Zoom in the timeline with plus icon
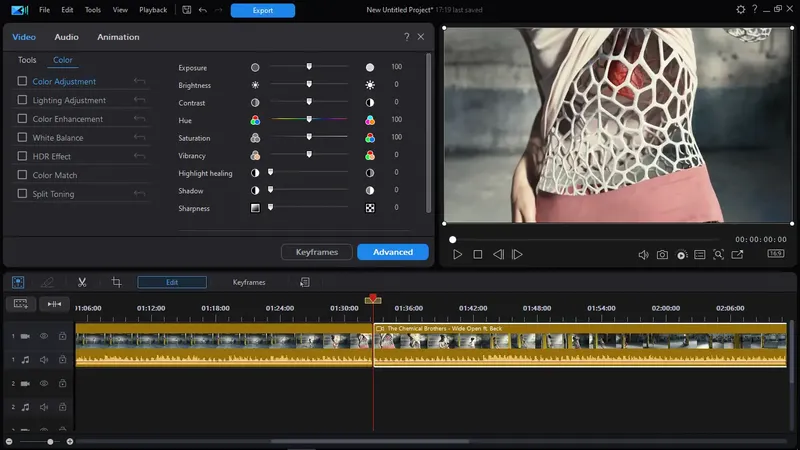The image size is (800, 450). 69,441
